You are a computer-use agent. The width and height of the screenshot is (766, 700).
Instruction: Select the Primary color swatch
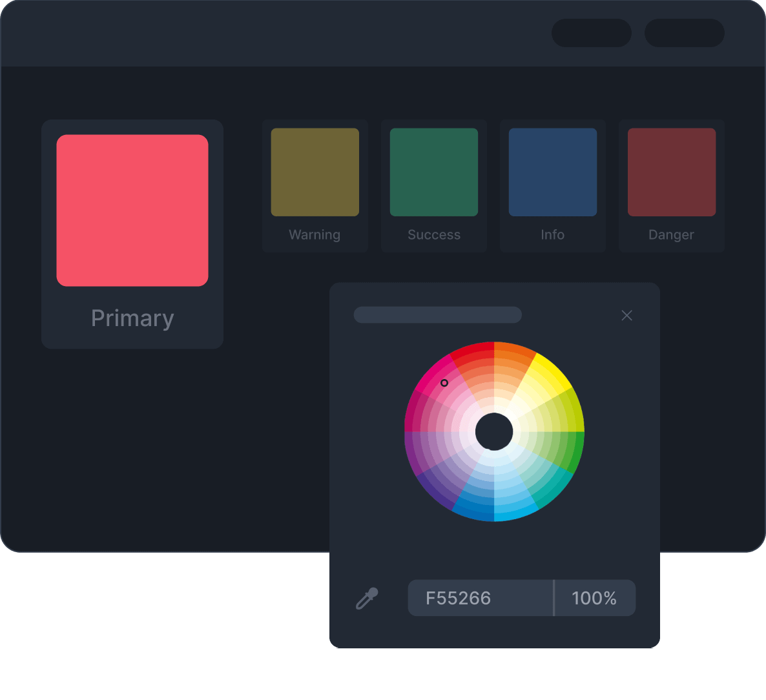(x=132, y=209)
